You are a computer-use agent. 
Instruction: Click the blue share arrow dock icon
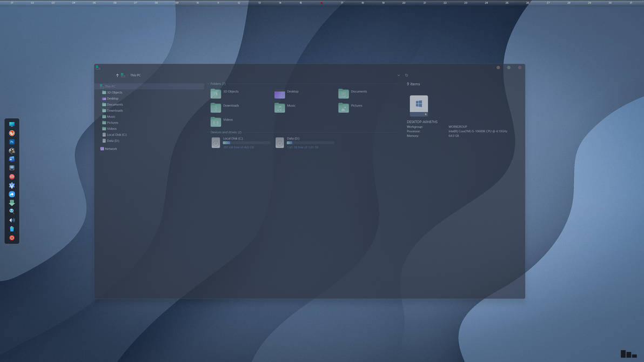tap(12, 194)
